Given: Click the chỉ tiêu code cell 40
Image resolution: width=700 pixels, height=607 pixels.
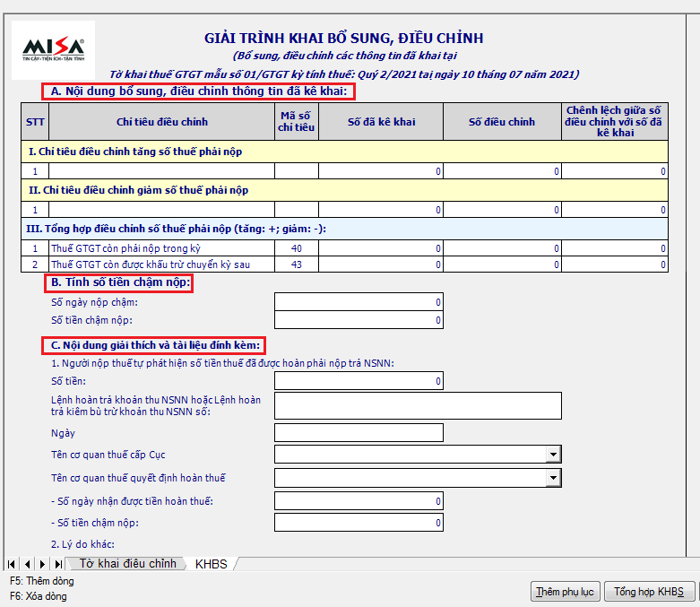Looking at the screenshot, I should [297, 248].
